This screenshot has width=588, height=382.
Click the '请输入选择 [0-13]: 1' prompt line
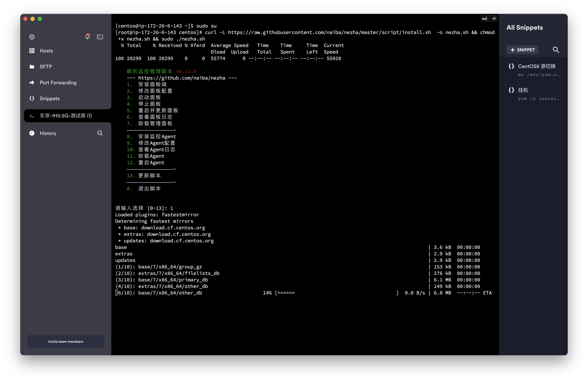point(144,208)
